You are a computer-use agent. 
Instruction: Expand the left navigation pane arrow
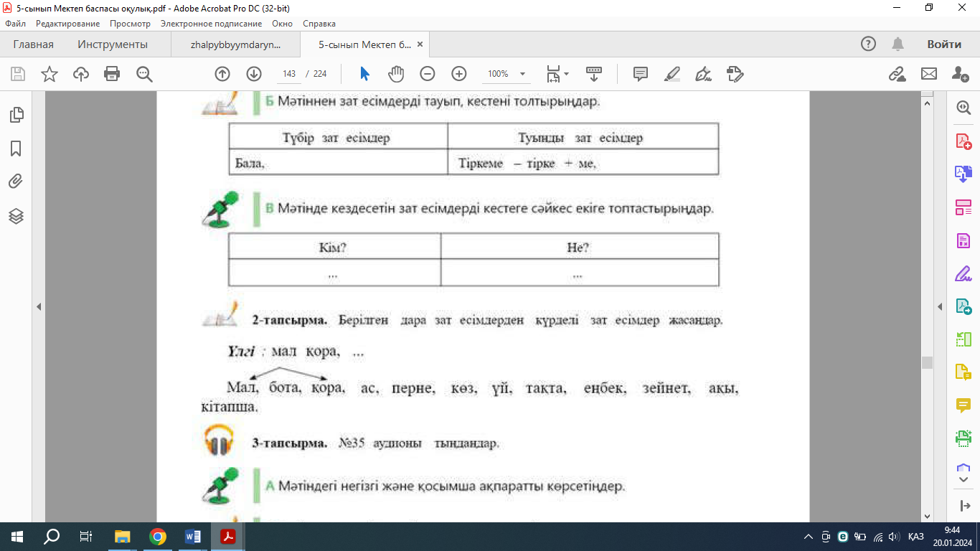[x=39, y=306]
